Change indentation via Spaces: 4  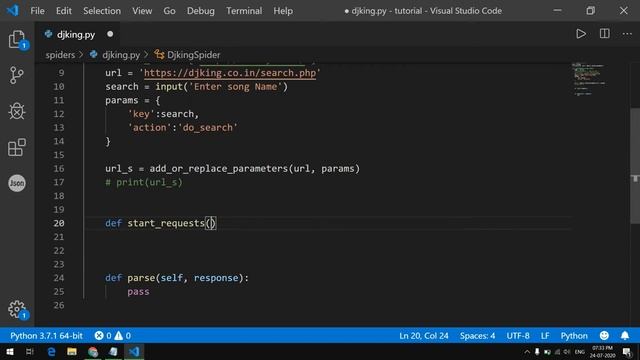(478, 336)
